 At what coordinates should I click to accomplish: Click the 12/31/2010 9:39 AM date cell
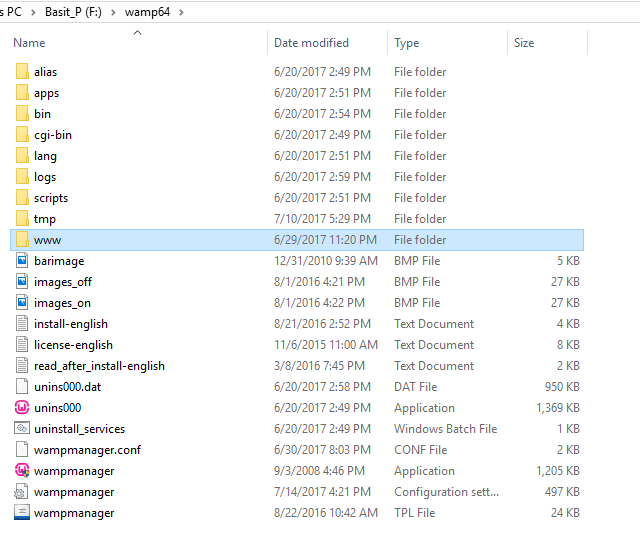coord(326,261)
